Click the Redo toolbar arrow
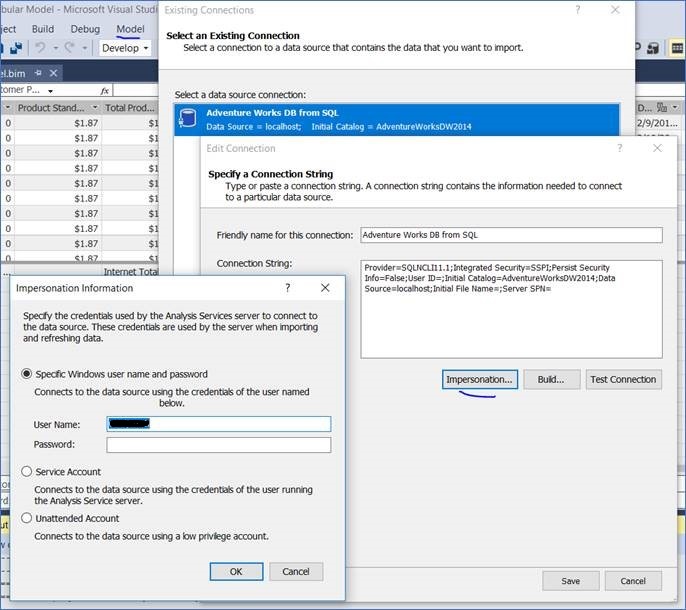 pos(69,47)
